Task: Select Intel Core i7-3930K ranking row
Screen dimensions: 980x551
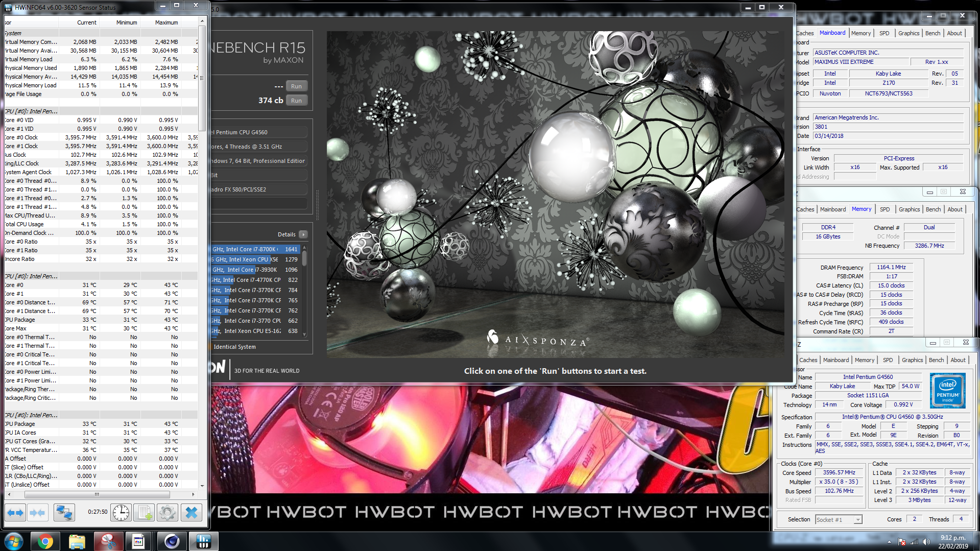Action: pyautogui.click(x=255, y=270)
